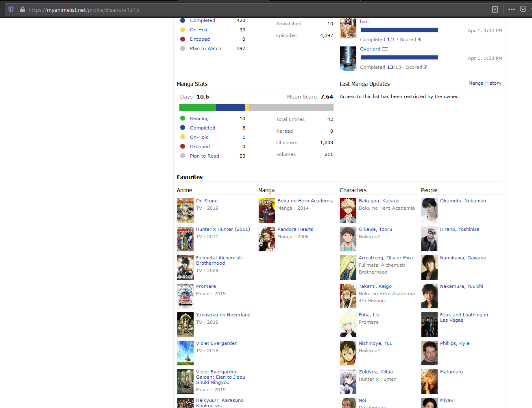Click Phillips Kyle photo thumbnail
Viewport: 532px width, 408px height.
[x=430, y=353]
